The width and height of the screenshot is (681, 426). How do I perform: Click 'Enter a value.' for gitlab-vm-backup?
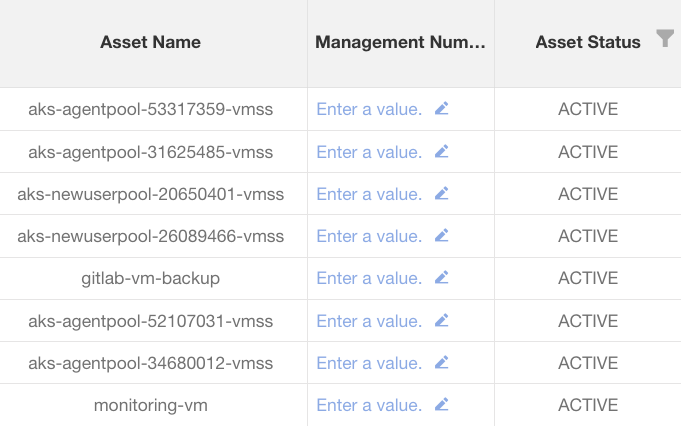point(369,279)
